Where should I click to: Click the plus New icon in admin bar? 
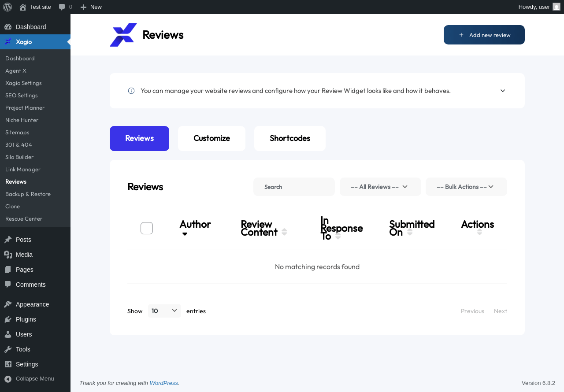click(x=83, y=7)
